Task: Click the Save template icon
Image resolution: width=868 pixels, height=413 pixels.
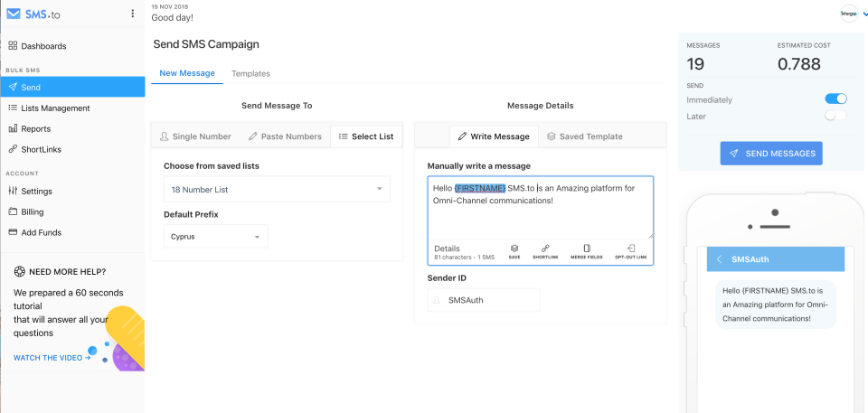Action: coord(514,249)
